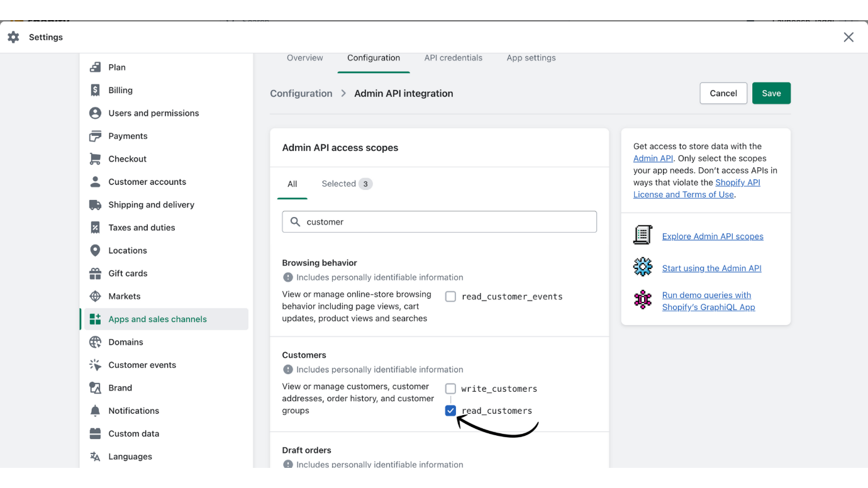Click the Gift cards icon
This screenshot has height=488, width=868.
click(95, 274)
